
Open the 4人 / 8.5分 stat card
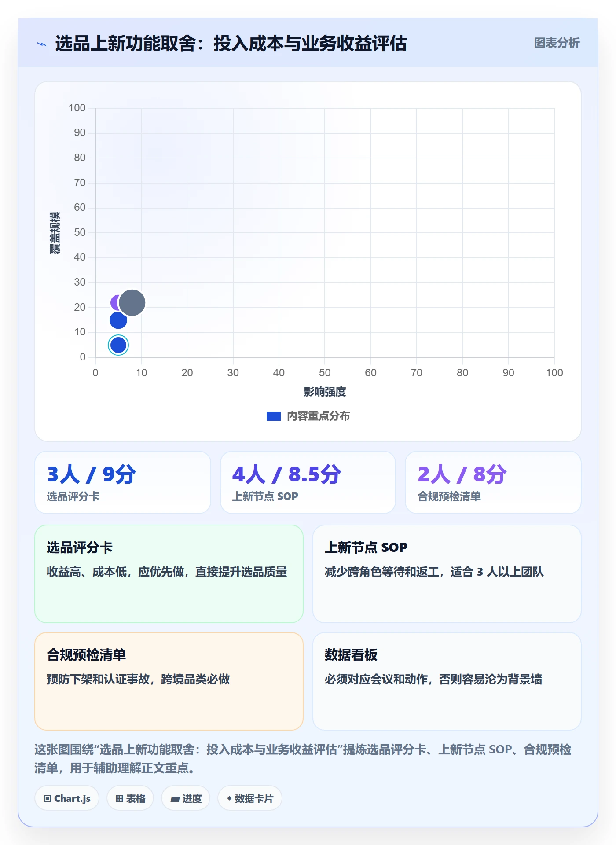308,482
